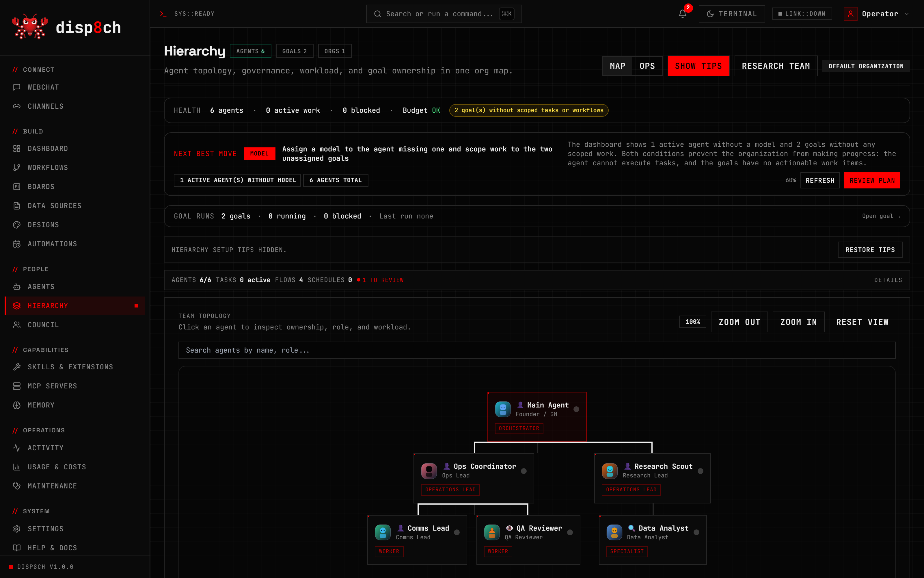Click the disp8ch crab logo
924x578 pixels.
30,27
